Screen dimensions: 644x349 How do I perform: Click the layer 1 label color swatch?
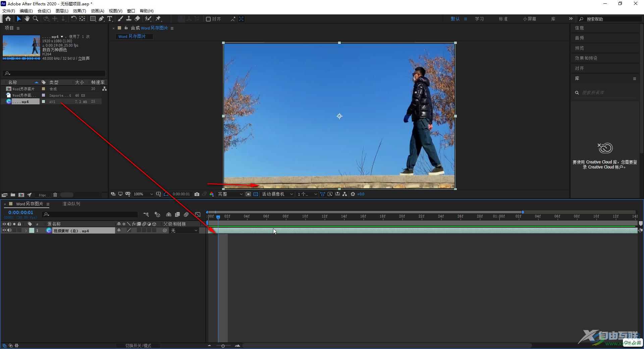32,231
